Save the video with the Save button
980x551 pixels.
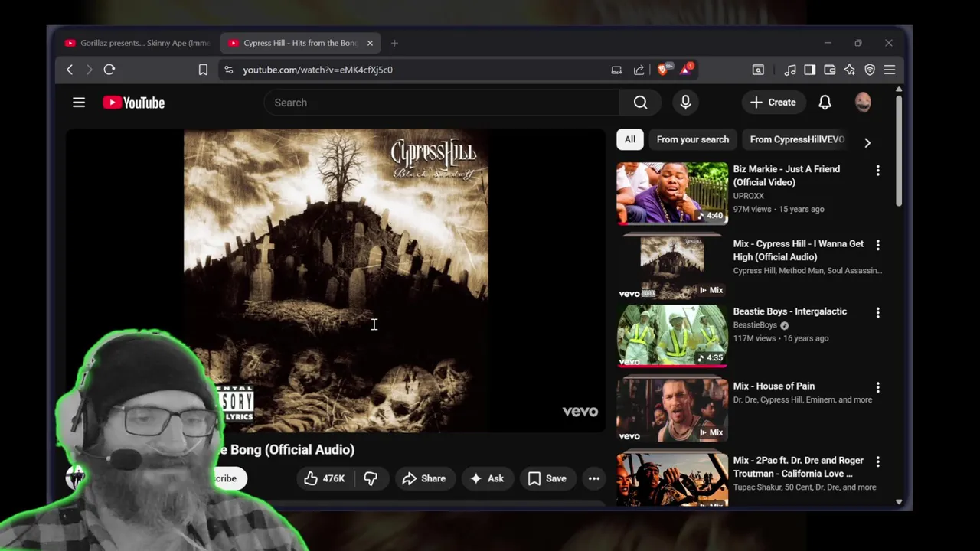click(x=547, y=478)
